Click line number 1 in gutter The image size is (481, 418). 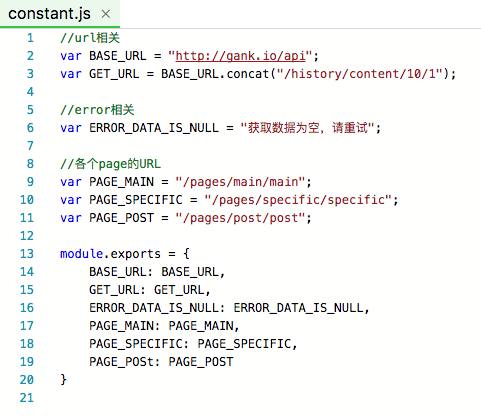point(30,38)
